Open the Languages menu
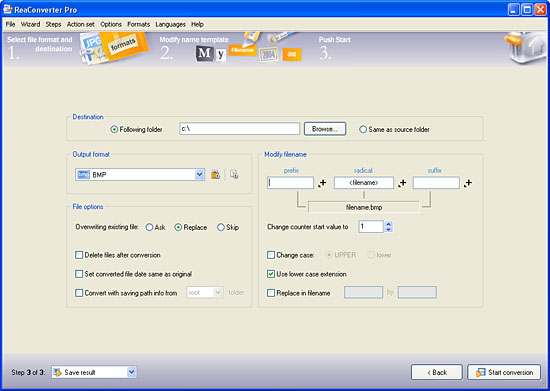Image resolution: width=550 pixels, height=391 pixels. coord(170,24)
